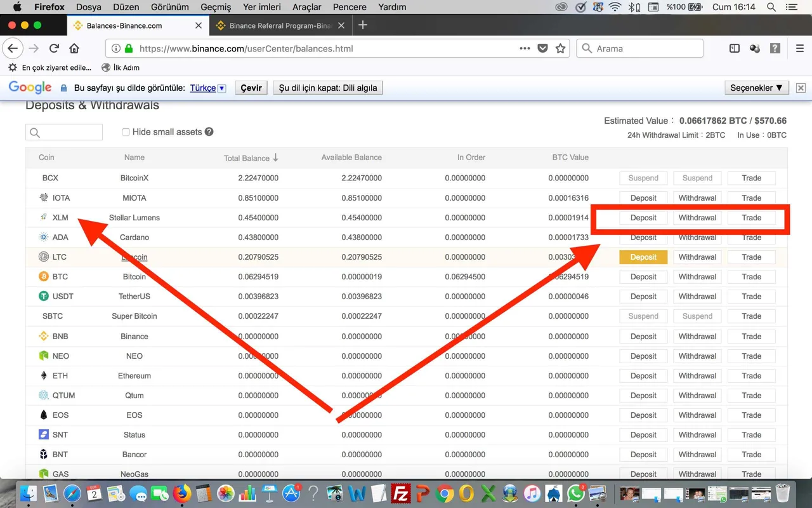Image resolution: width=812 pixels, height=508 pixels.
Task: Bookmark this page with the star icon
Action: (560, 48)
